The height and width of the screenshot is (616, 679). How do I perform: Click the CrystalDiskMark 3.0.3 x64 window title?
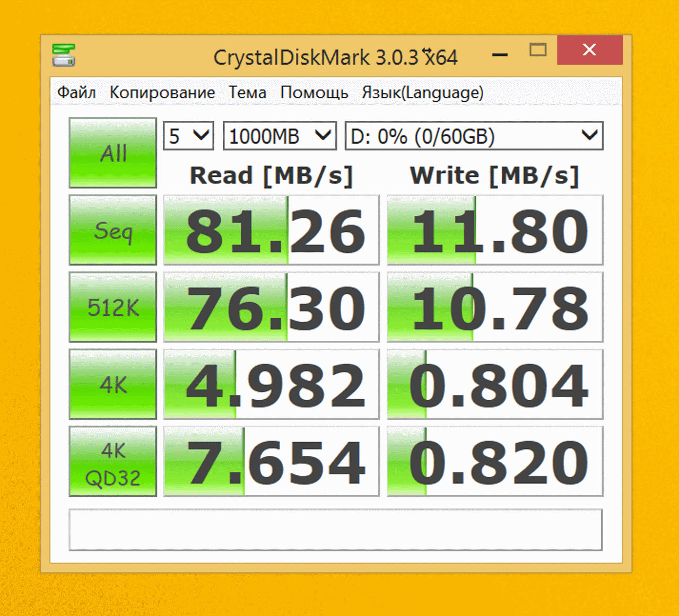335,57
